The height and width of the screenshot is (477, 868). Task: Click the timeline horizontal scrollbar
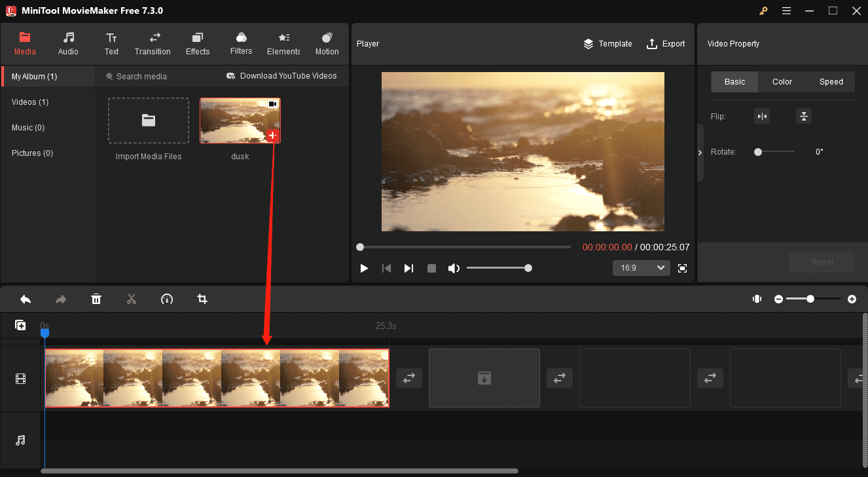pyautogui.click(x=280, y=471)
